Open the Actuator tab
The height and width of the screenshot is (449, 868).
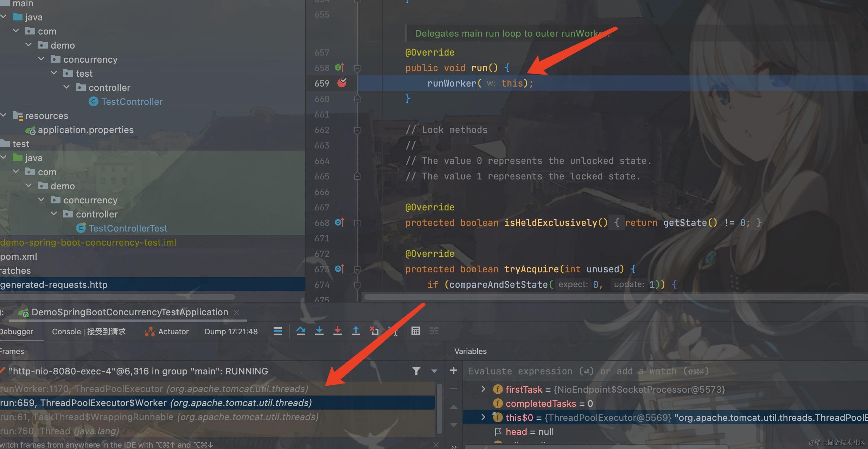(x=166, y=331)
